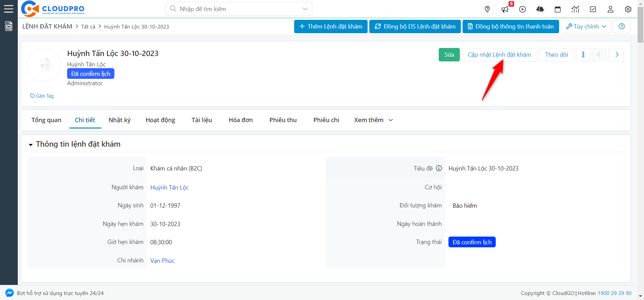Open the more options vertical dots
The image size is (644, 300).
tap(583, 55)
